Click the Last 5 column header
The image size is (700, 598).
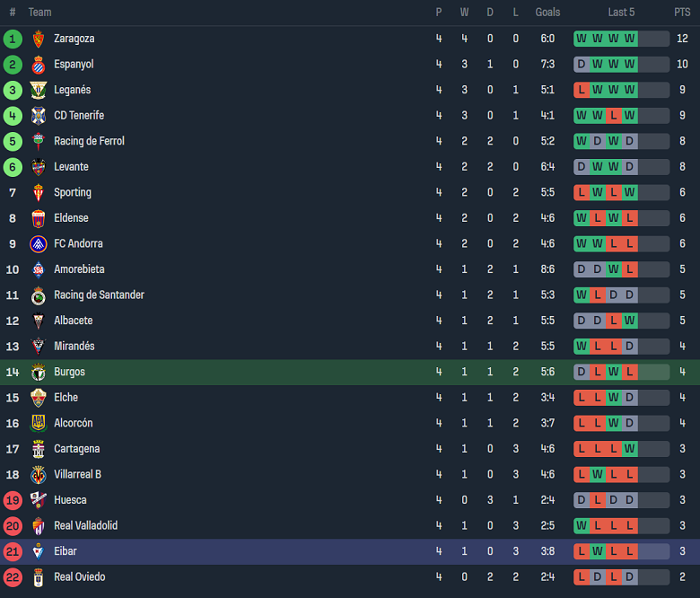point(621,13)
